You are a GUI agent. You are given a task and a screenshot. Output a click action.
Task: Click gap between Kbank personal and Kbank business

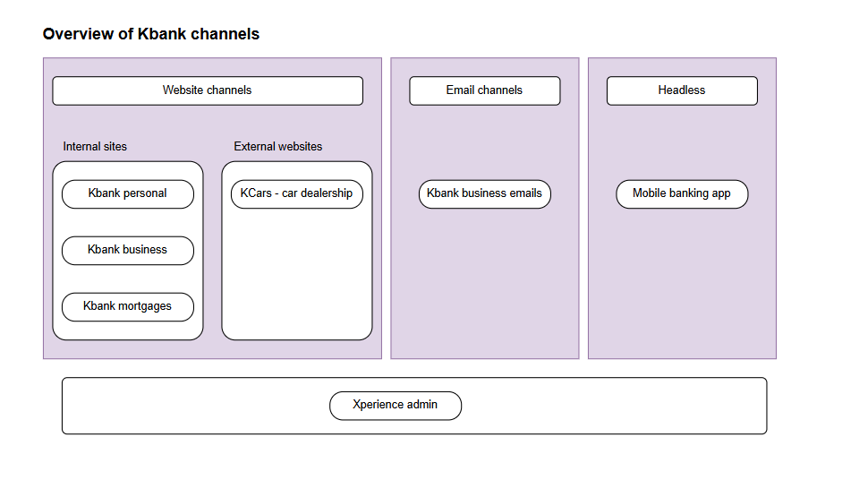coord(127,222)
